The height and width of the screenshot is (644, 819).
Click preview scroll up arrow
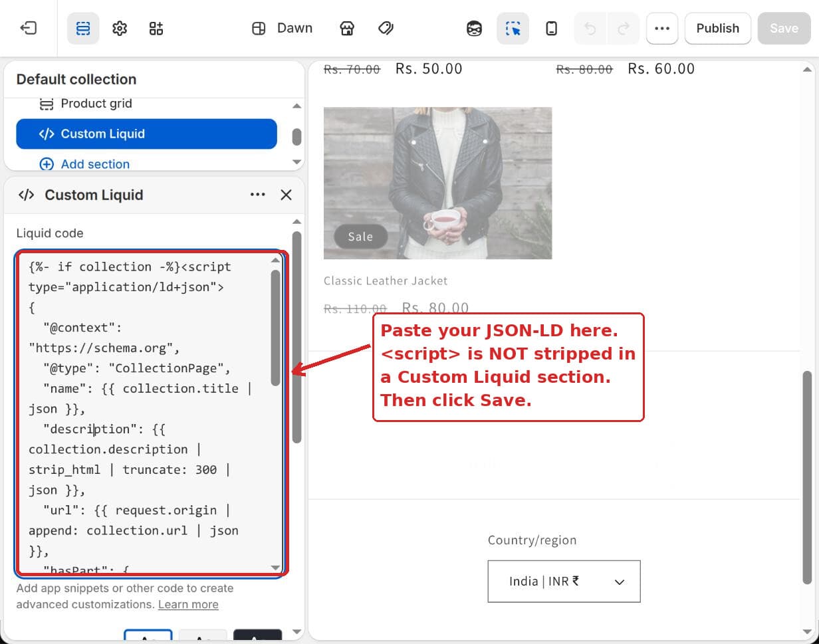[808, 69]
